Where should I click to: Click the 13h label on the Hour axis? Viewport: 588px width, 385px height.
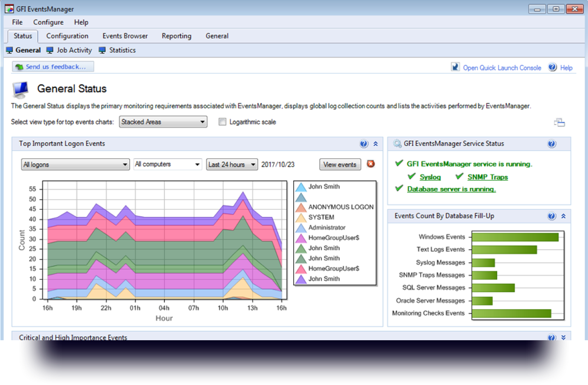point(252,308)
